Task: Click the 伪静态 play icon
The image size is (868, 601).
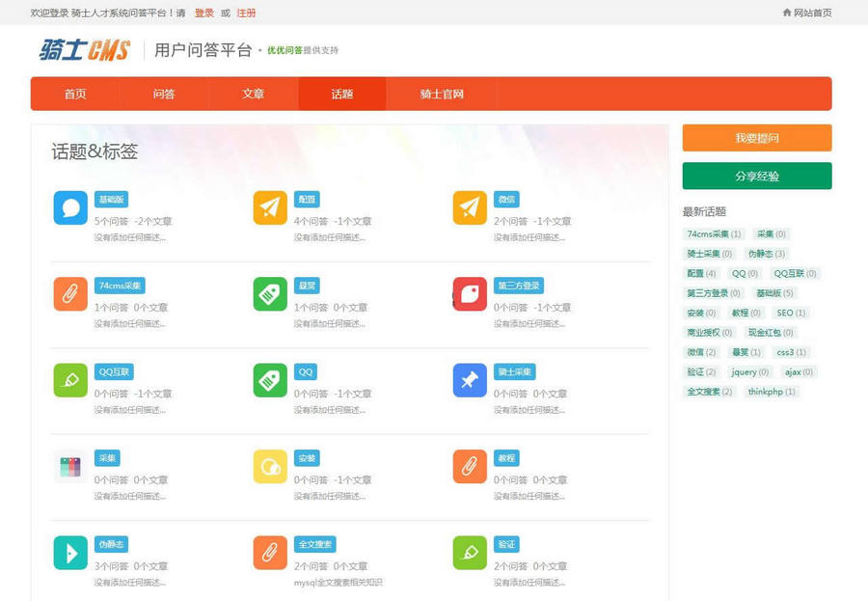Action: [69, 553]
